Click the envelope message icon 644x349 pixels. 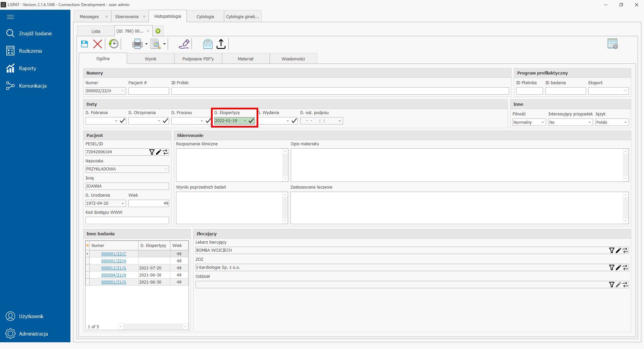click(208, 44)
